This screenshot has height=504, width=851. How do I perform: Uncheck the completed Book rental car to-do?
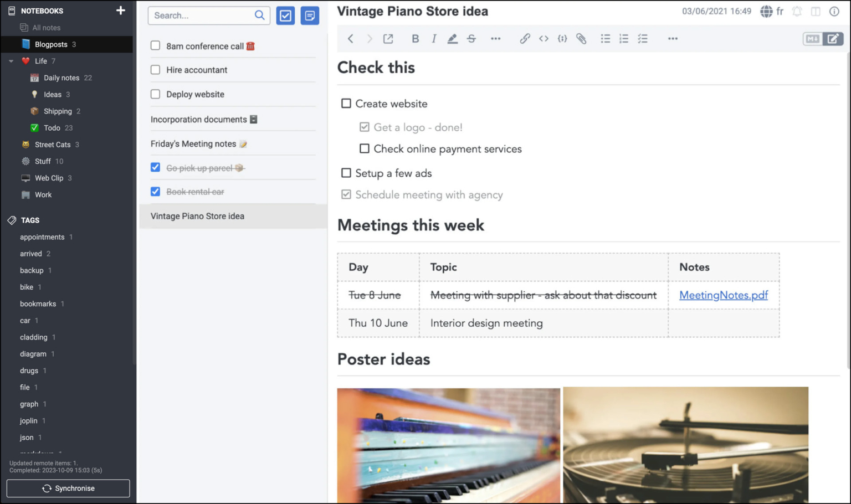click(155, 192)
